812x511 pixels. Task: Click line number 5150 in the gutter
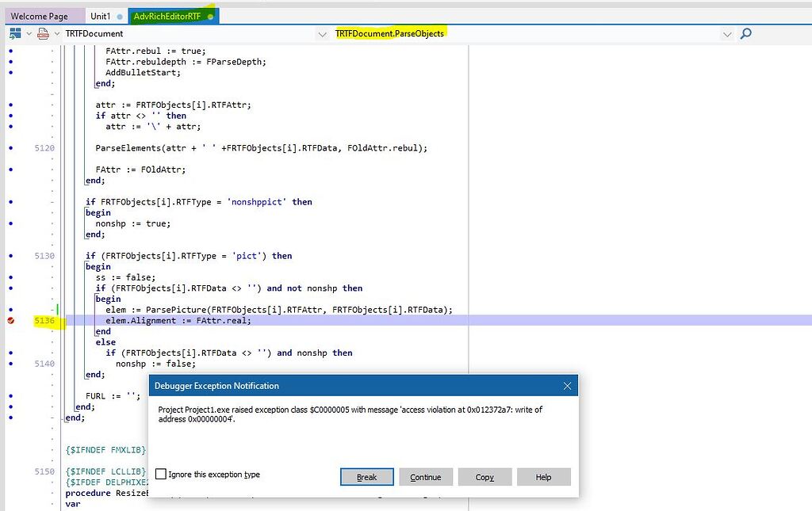(44, 471)
